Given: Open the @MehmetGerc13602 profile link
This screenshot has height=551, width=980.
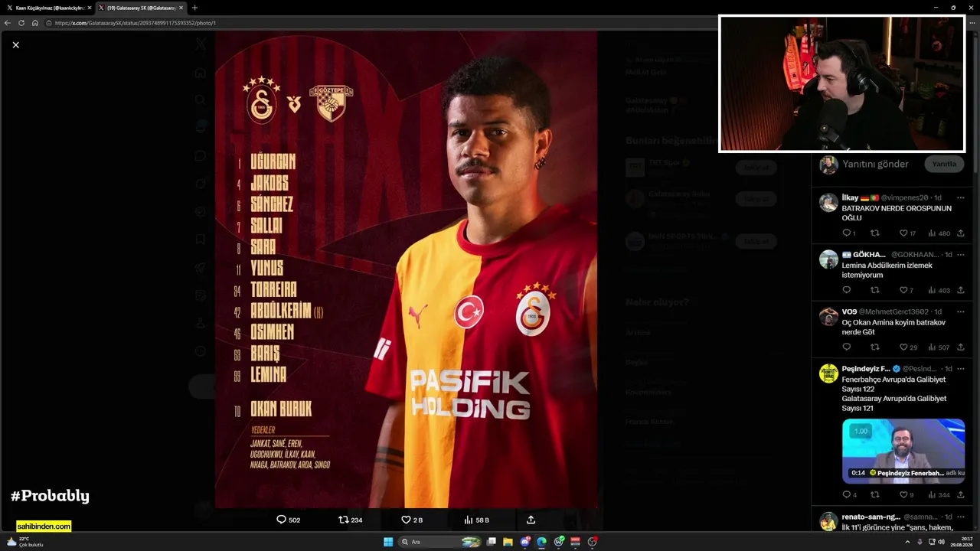Looking at the screenshot, I should pyautogui.click(x=893, y=312).
